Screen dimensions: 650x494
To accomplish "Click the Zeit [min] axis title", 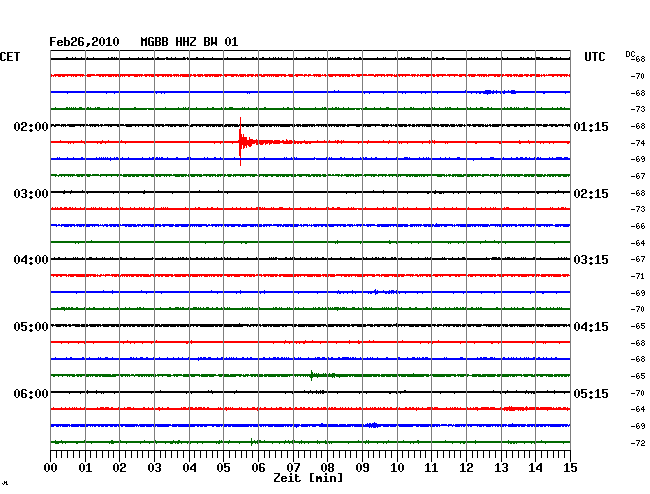I will point(308,478).
